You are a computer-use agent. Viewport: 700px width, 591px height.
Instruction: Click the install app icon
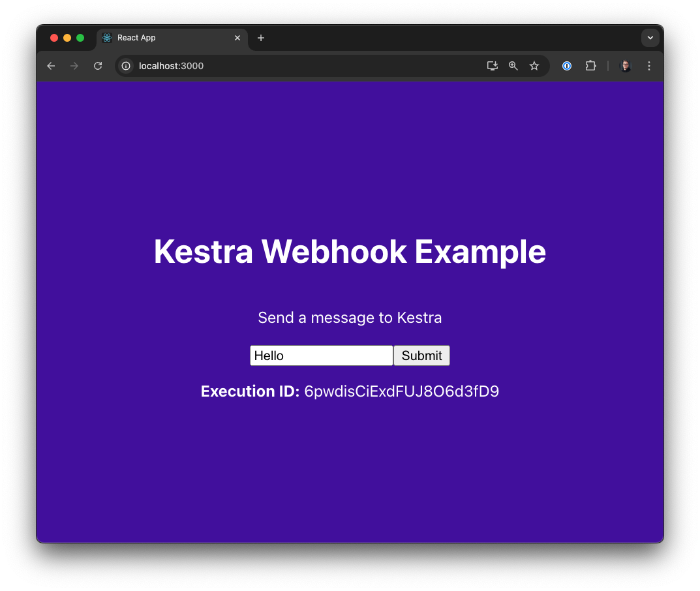pyautogui.click(x=493, y=66)
